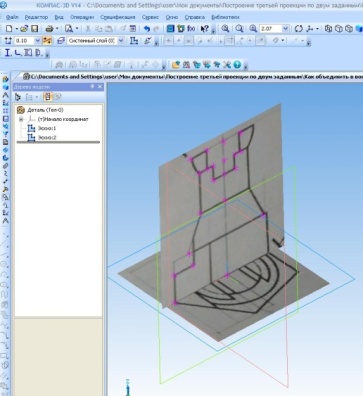This screenshot has width=363, height=396.
Task: Click the step value field 0.10
Action: [x=24, y=41]
